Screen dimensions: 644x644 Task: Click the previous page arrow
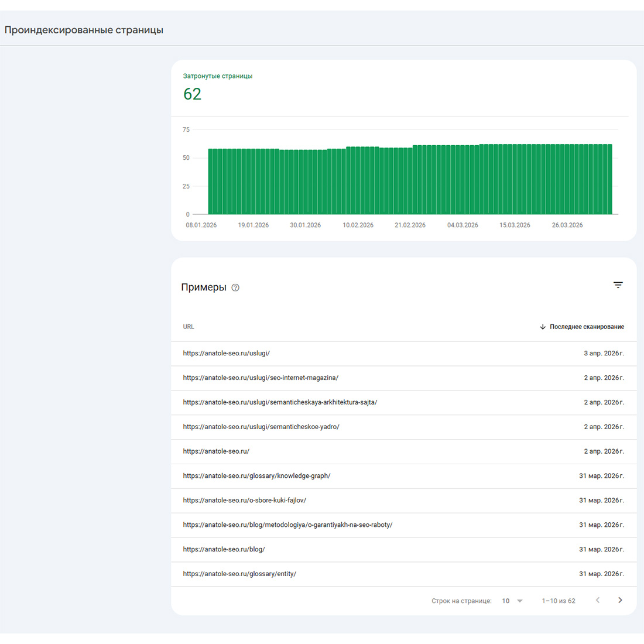598,600
